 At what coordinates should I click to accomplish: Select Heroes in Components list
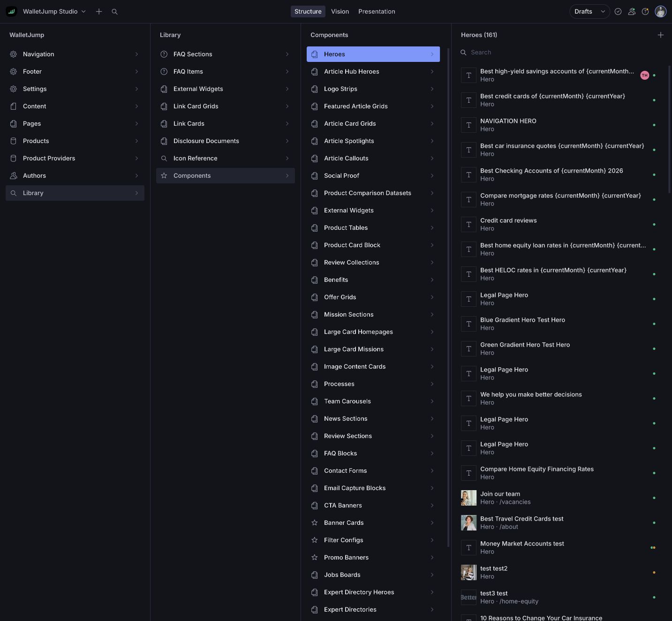[373, 54]
